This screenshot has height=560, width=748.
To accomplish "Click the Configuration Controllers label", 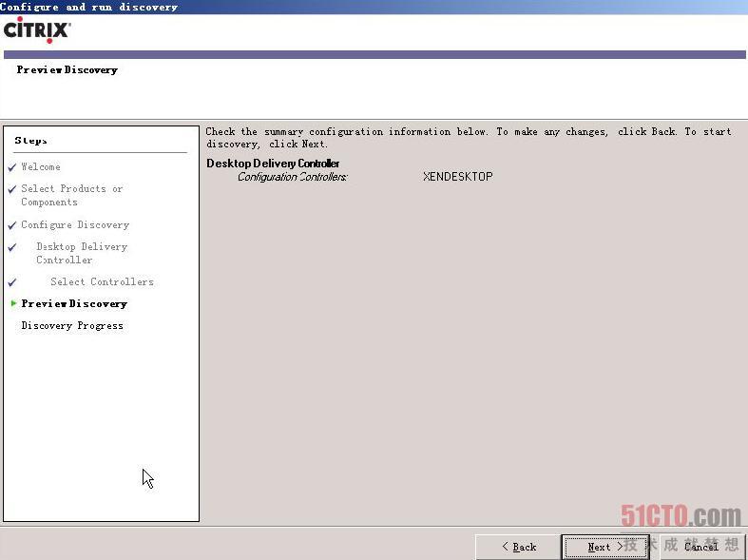I will [293, 177].
